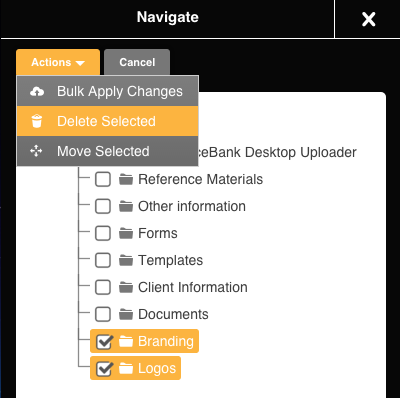
Task: Click the Logos folder icon
Action: (126, 368)
